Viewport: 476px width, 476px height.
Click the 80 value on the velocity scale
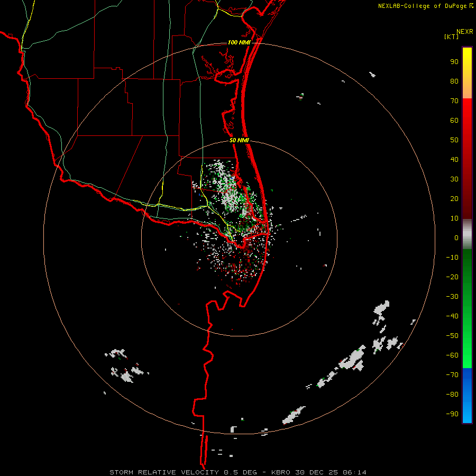pyautogui.click(x=454, y=81)
